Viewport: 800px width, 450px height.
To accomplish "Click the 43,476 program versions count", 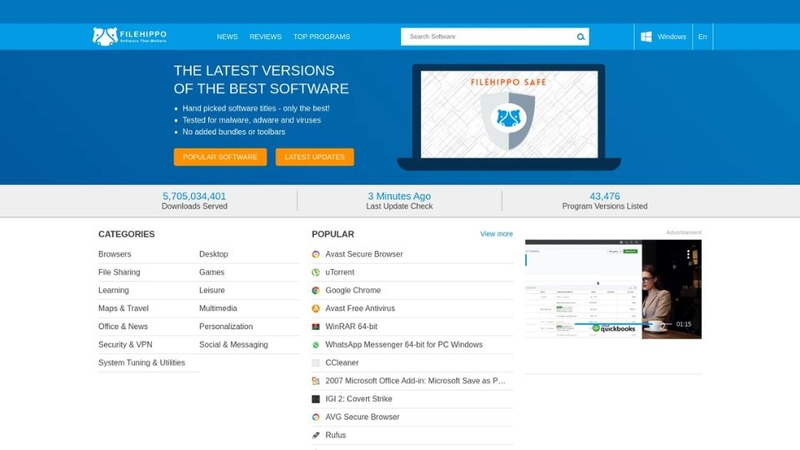I will [x=605, y=196].
